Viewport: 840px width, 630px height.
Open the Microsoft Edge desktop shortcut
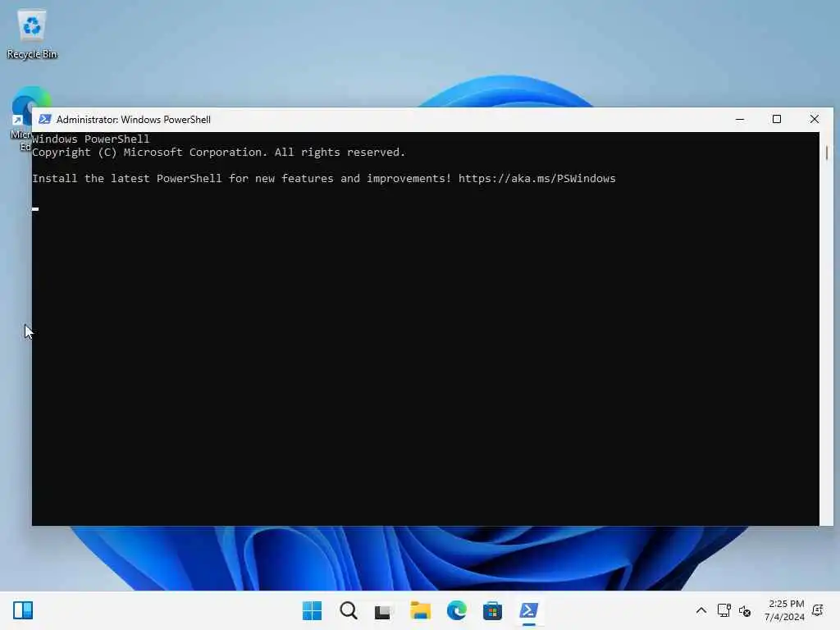(x=21, y=118)
